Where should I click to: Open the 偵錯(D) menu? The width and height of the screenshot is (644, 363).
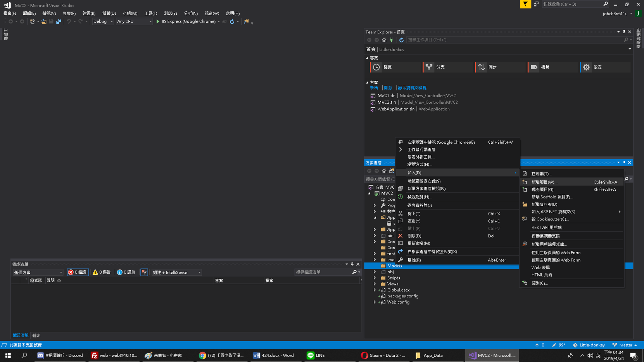click(109, 14)
